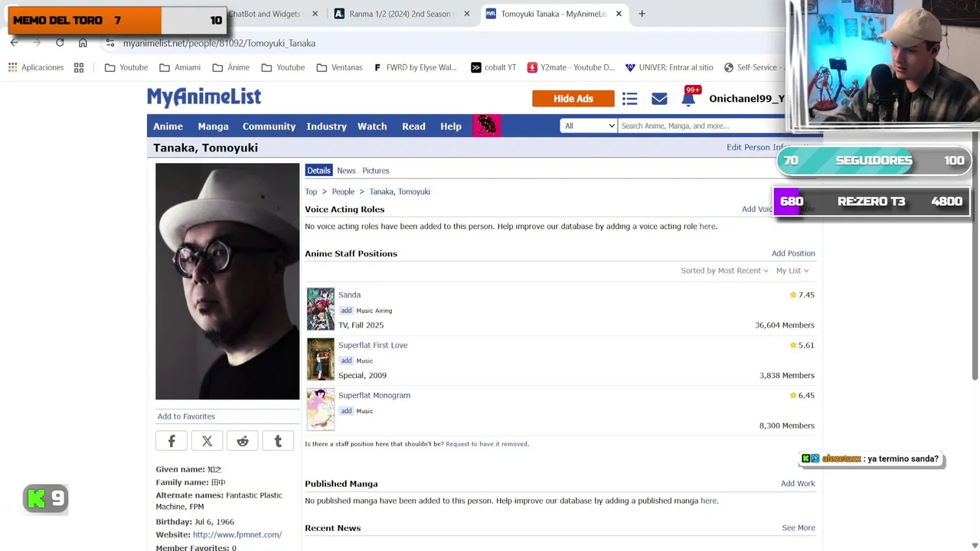Click Add Work link
Image resolution: width=980 pixels, height=551 pixels.
(x=798, y=484)
